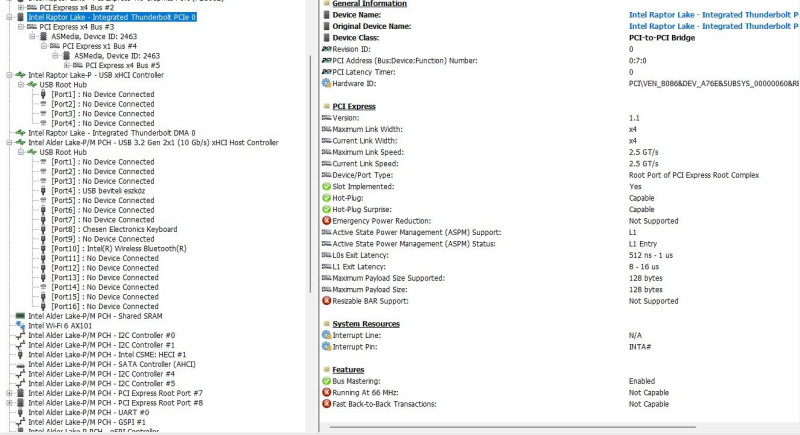Click the System Resources section heading
Image resolution: width=800 pixels, height=435 pixels.
coord(366,324)
